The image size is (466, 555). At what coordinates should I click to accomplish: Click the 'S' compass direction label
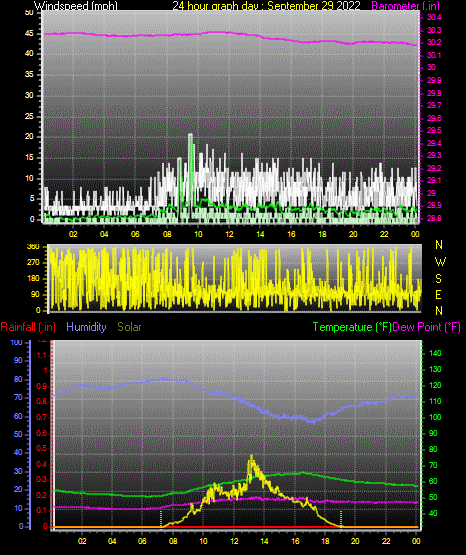point(438,279)
